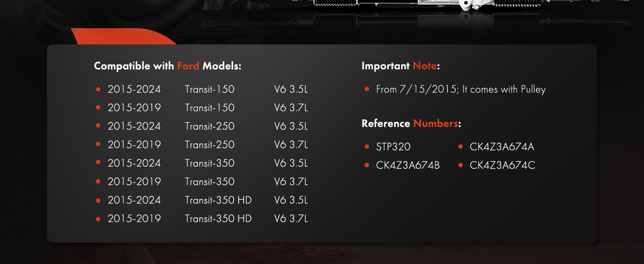Click the orange-red accent shape above panel

(125, 37)
